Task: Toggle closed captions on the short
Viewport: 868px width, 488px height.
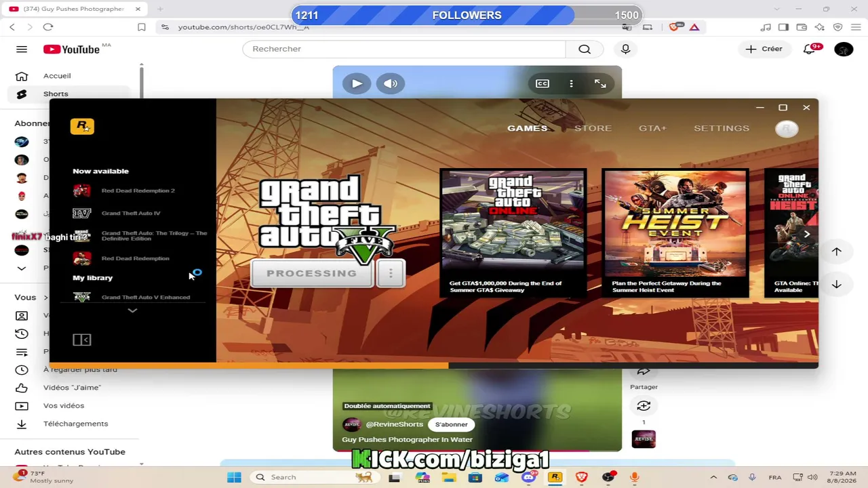Action: (542, 83)
